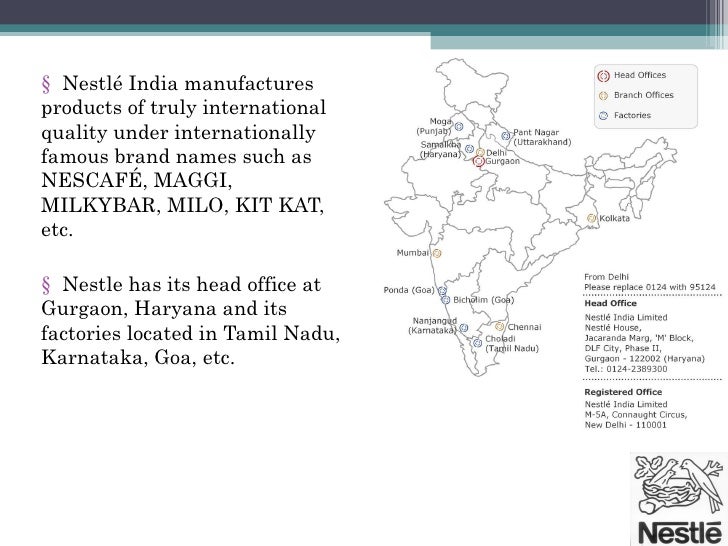The image size is (728, 546).
Task: Click the Head Offices legend icon
Action: pyautogui.click(x=603, y=76)
